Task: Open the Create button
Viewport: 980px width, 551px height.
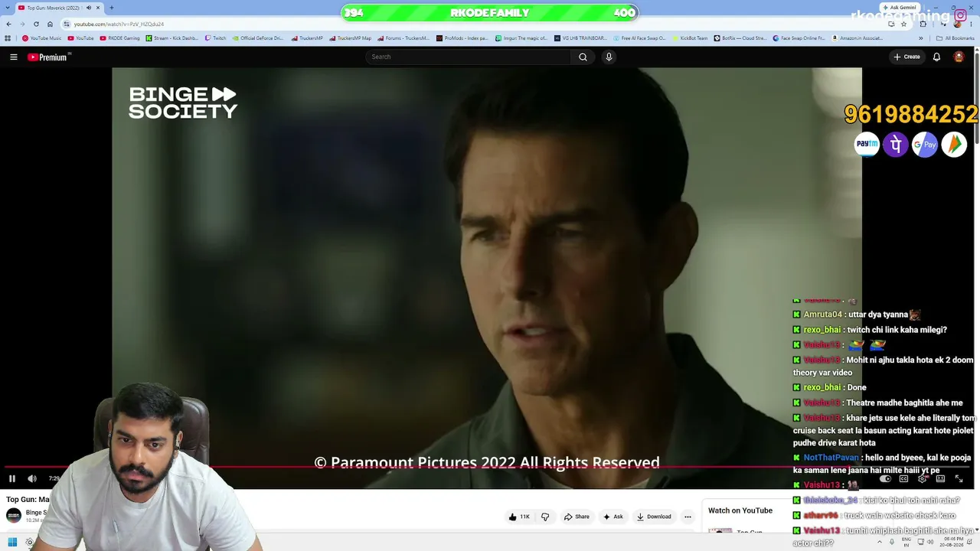Action: [906, 57]
